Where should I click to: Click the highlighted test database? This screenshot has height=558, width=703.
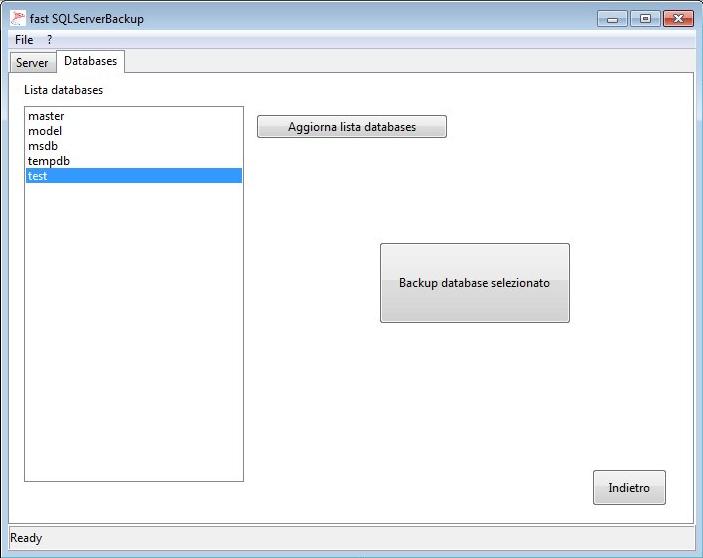pyautogui.click(x=38, y=176)
